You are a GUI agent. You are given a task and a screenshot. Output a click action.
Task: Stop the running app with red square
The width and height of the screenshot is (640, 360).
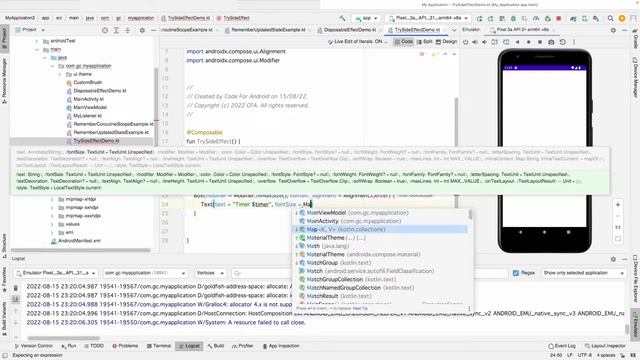(559, 18)
